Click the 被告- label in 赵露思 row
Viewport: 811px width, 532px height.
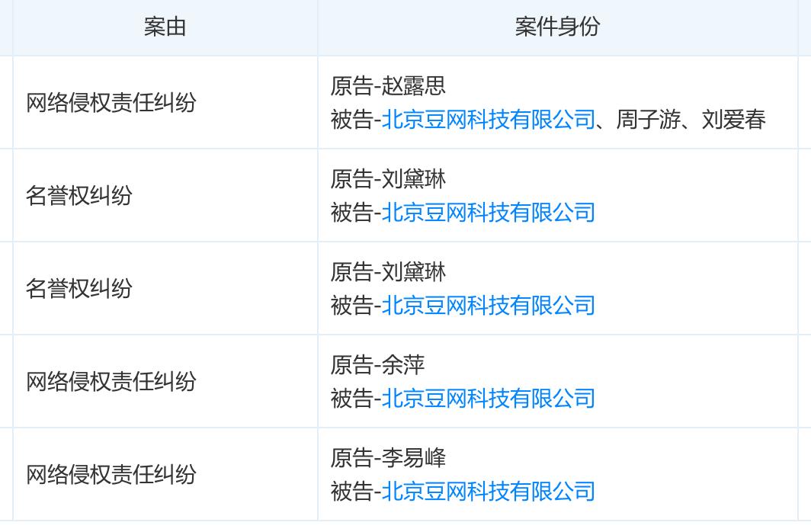tap(354, 120)
